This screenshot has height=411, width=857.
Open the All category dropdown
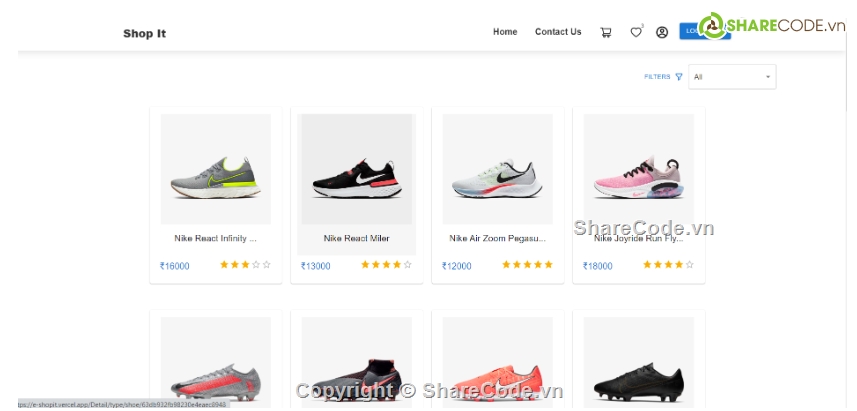click(732, 77)
